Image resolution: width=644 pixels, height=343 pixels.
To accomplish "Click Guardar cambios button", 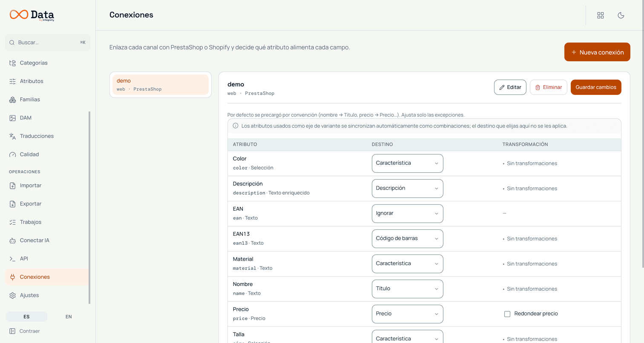I will click(x=596, y=87).
